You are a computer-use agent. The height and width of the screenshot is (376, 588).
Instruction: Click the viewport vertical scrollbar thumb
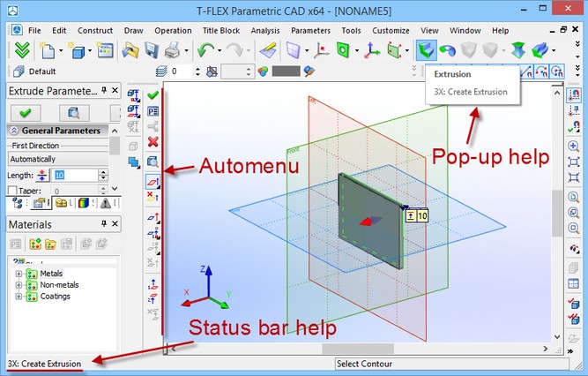point(557,213)
